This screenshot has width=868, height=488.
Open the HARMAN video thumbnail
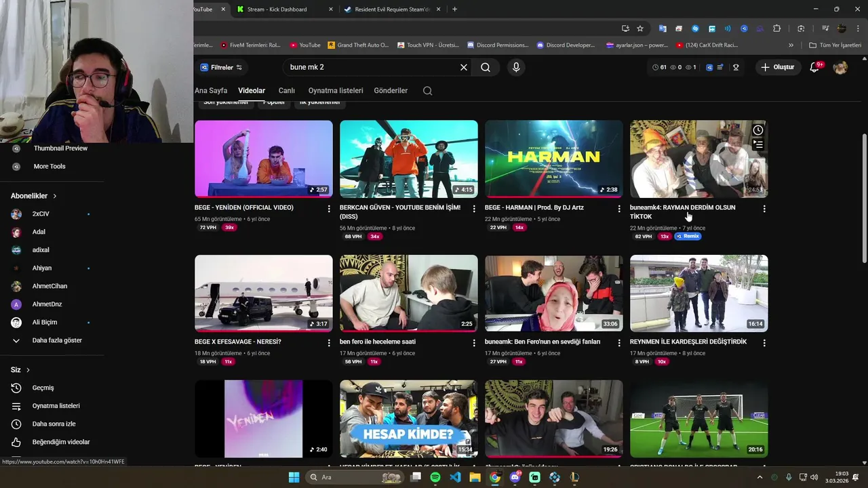click(554, 159)
